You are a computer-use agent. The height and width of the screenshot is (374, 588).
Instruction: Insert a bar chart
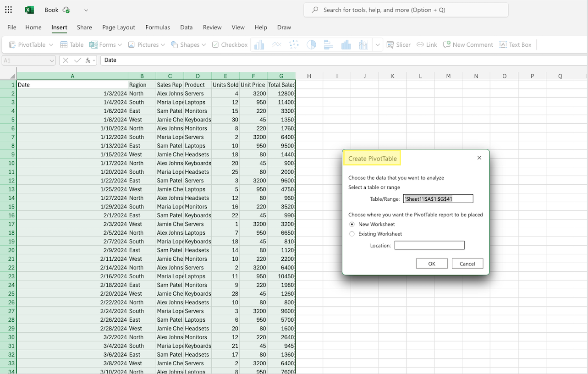pyautogui.click(x=328, y=44)
